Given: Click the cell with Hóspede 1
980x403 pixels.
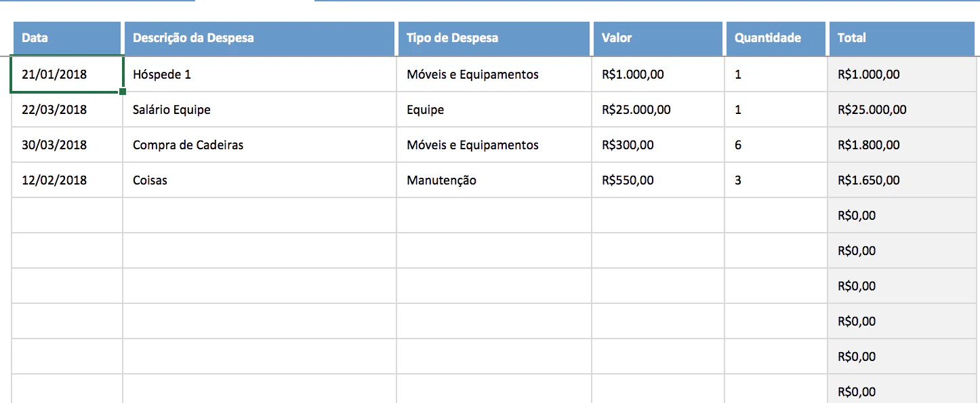Looking at the screenshot, I should point(259,74).
